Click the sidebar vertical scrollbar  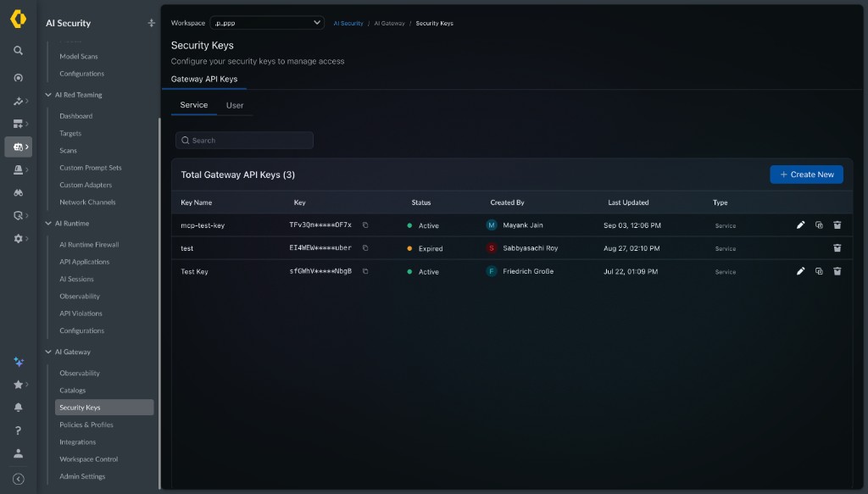pos(159,303)
